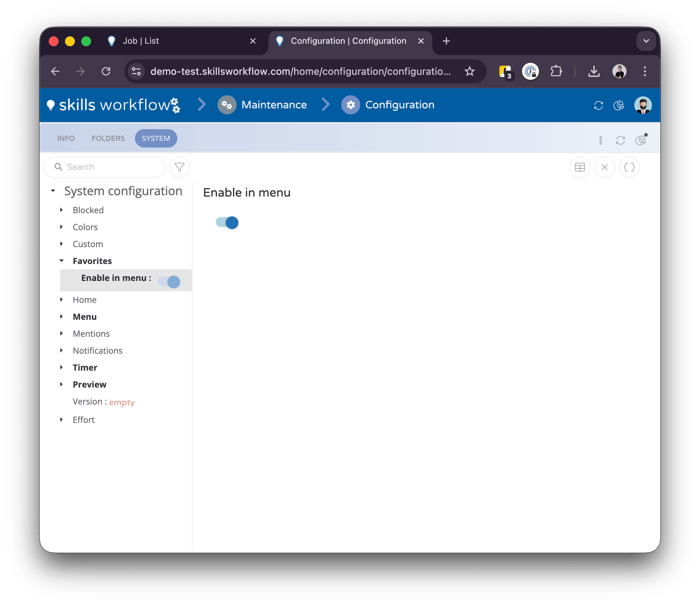
Task: Expand the Notifications tree node
Action: [61, 351]
